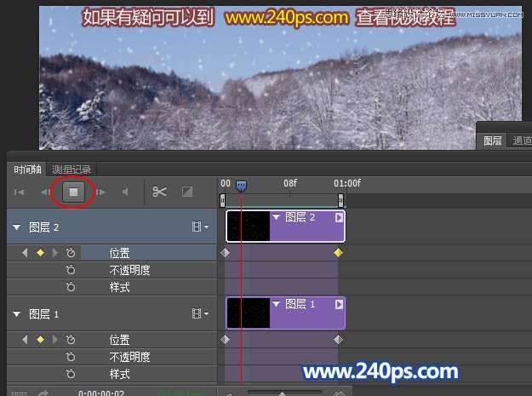
Task: Click the 位置 property under 图层 1
Action: (x=119, y=340)
